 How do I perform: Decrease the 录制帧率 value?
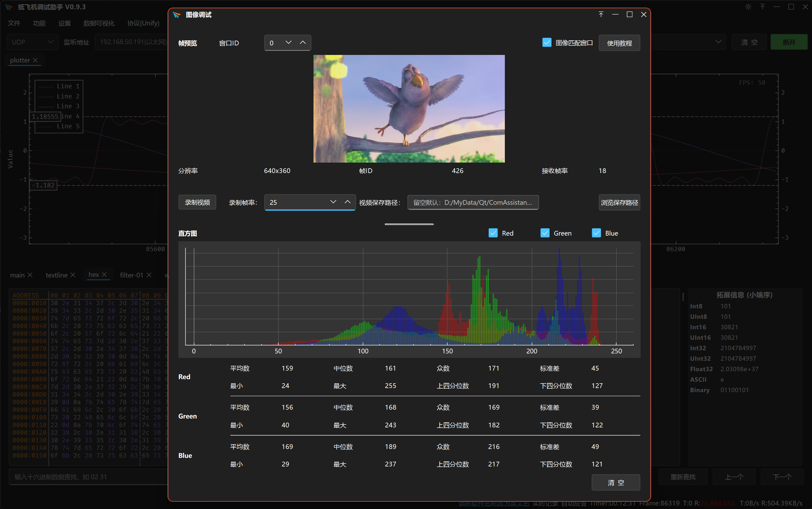point(333,202)
